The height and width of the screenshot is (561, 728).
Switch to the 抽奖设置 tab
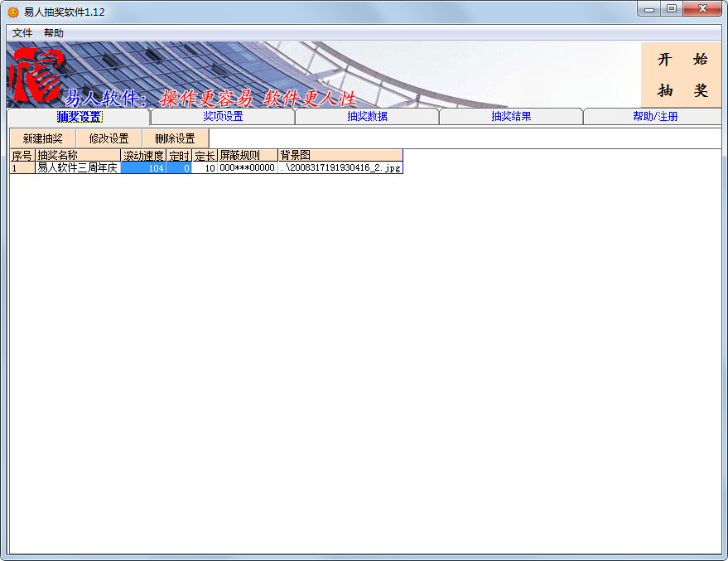80,117
